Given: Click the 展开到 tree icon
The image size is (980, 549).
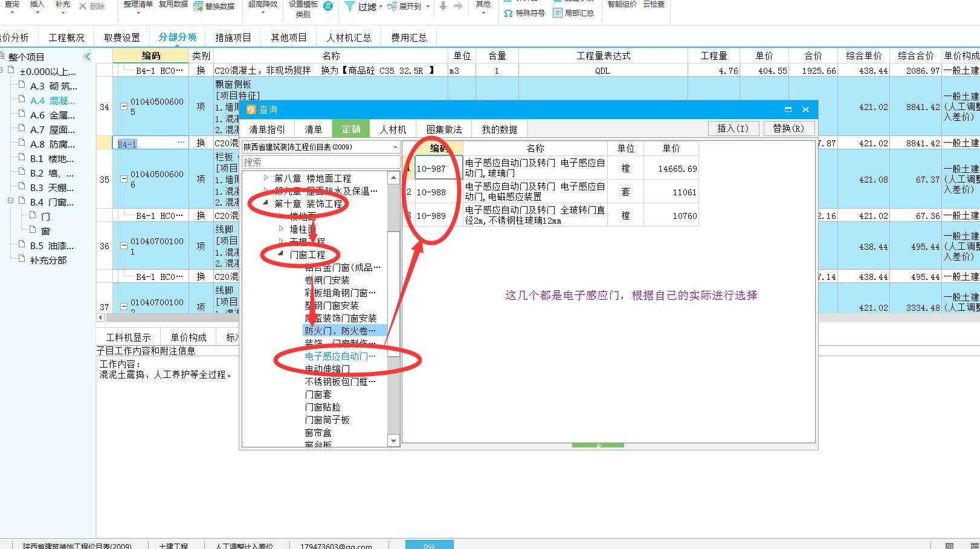Looking at the screenshot, I should pyautogui.click(x=392, y=6).
